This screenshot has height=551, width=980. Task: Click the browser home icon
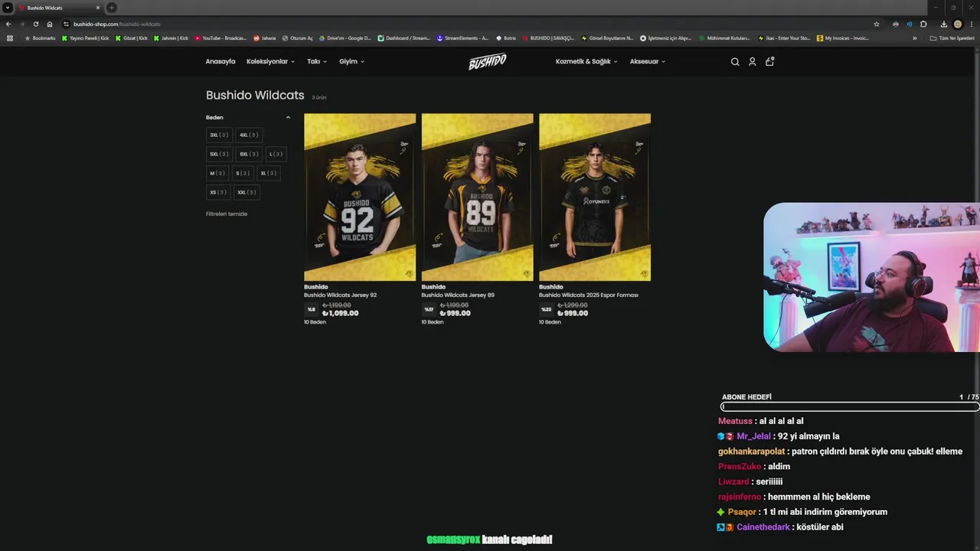50,24
